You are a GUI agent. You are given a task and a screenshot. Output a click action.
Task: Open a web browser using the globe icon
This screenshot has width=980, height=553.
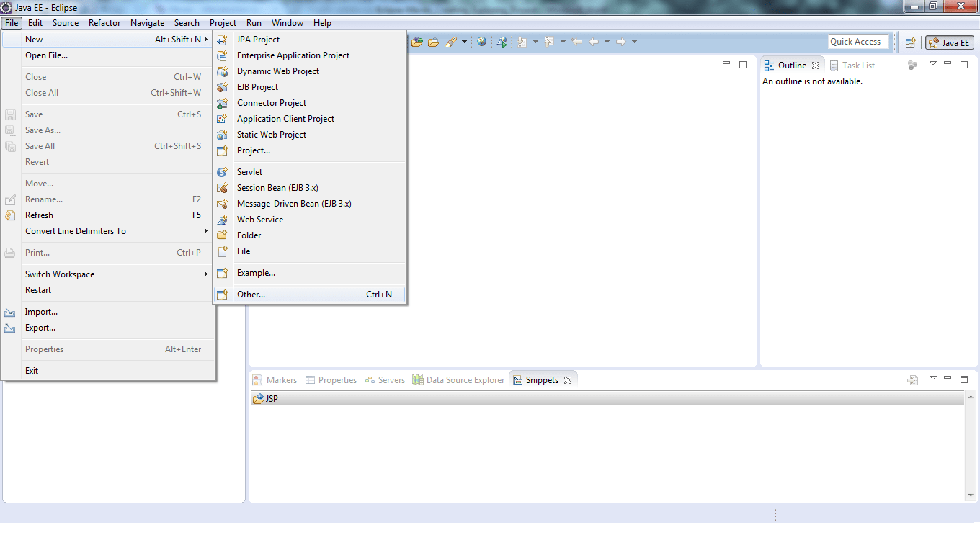pyautogui.click(x=481, y=42)
